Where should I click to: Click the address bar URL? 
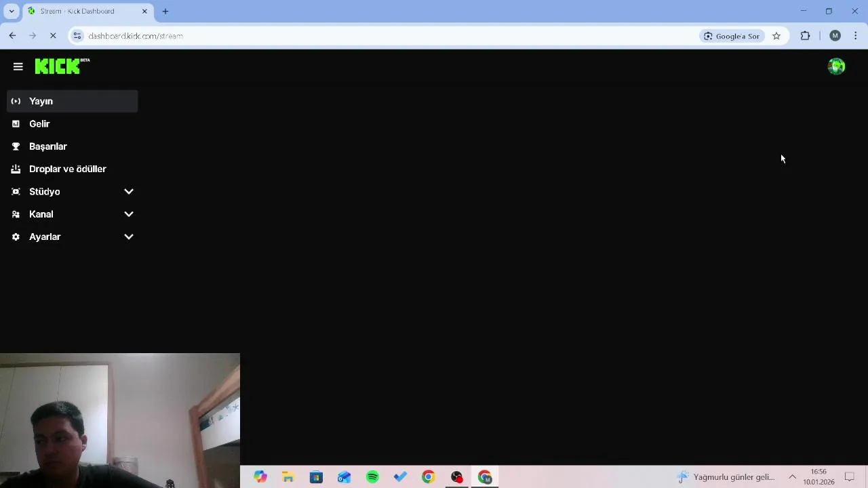coord(136,36)
